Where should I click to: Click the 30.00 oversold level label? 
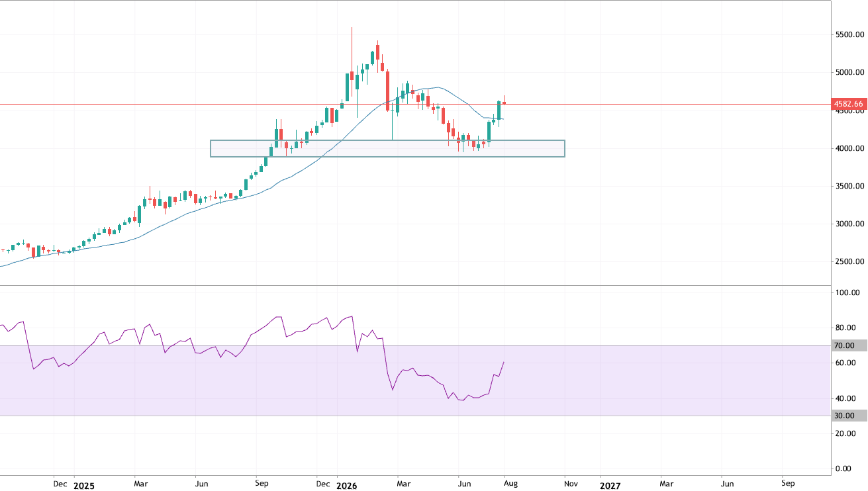tap(849, 416)
